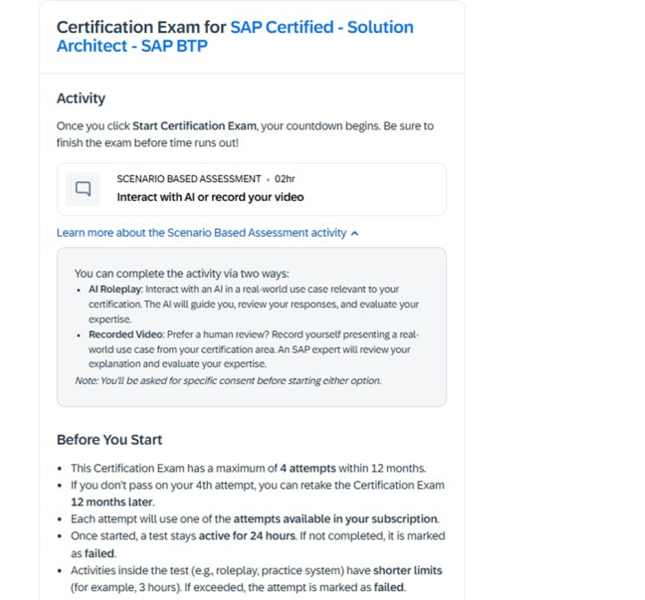Click the 'AI Roleplay' bullet label
Viewport: 645px width, 600px height.
115,289
